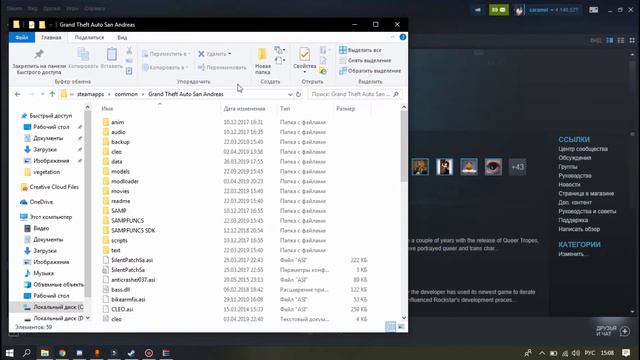Open the Copy To dropdown

[x=165, y=67]
